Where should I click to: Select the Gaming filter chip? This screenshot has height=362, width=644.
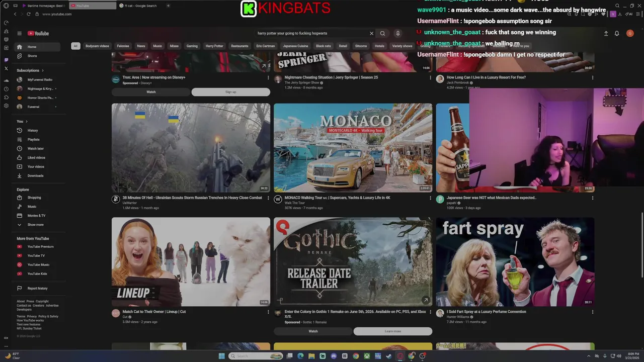pos(192,46)
